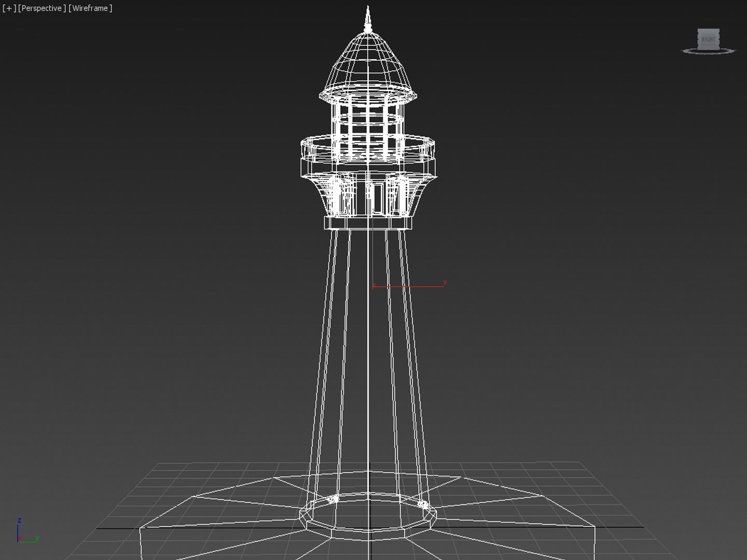Click the ViewCube's RIGHT face
This screenshot has height=560, width=747.
click(x=709, y=39)
